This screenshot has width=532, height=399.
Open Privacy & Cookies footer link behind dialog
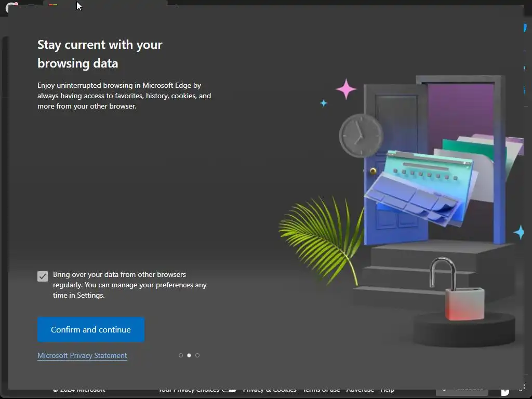[x=270, y=390]
